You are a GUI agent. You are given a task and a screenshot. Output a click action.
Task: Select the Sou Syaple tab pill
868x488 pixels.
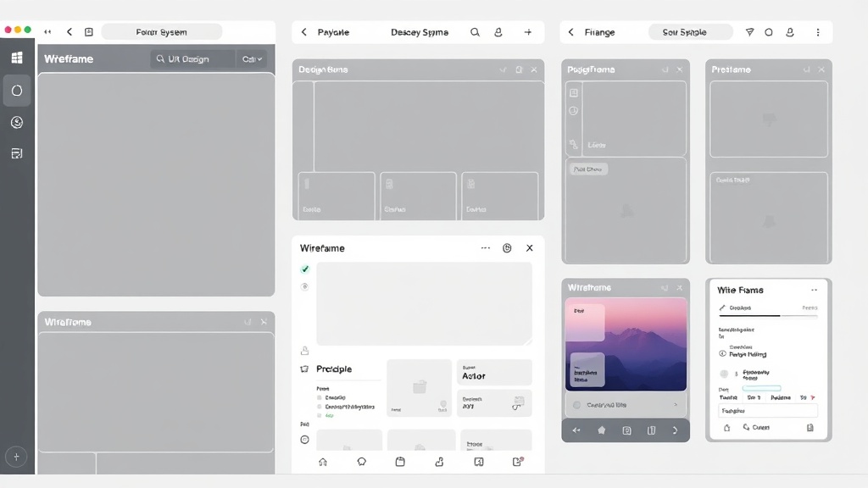point(690,32)
